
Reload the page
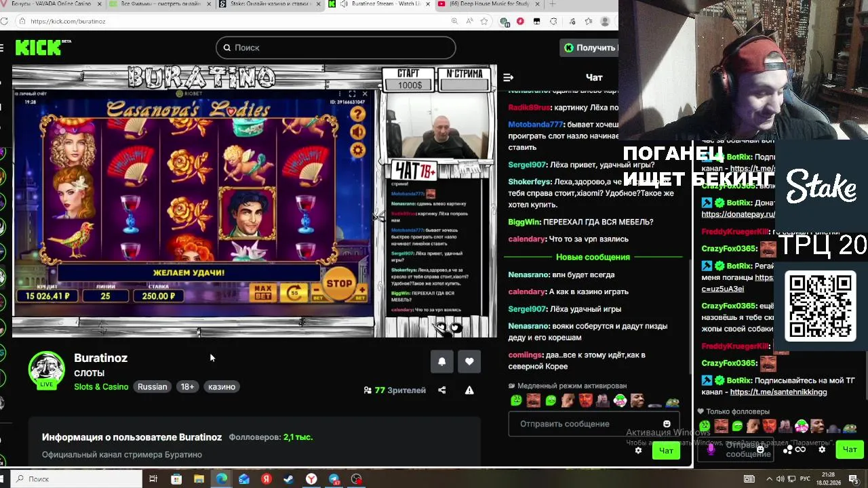pyautogui.click(x=5, y=21)
